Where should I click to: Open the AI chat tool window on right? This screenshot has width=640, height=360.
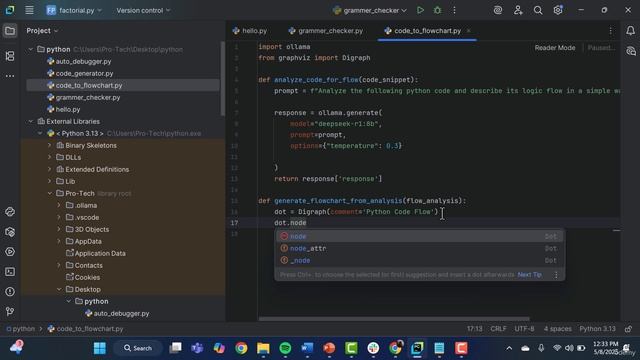point(631,51)
